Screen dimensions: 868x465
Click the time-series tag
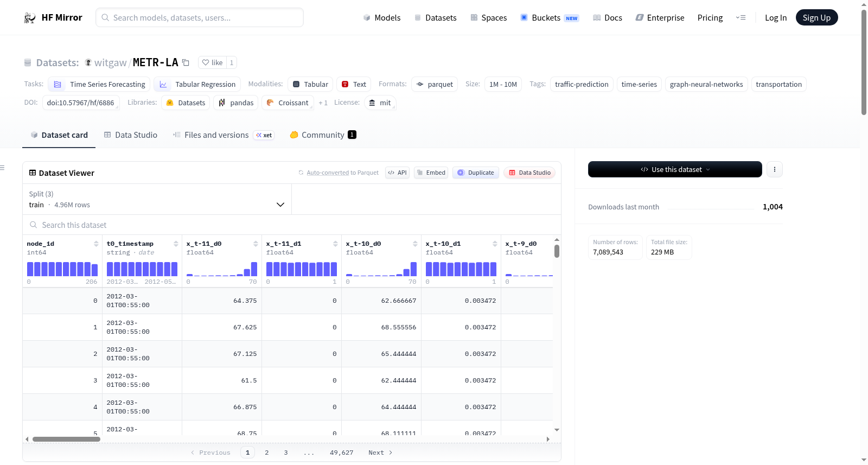[x=639, y=84]
